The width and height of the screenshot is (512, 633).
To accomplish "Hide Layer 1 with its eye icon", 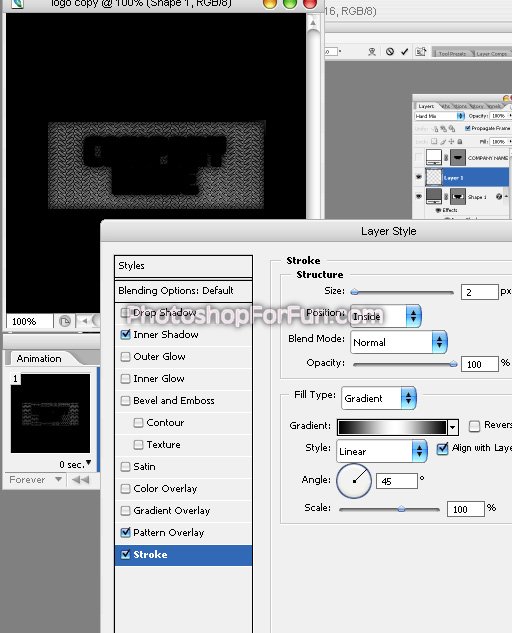I will click(x=419, y=177).
